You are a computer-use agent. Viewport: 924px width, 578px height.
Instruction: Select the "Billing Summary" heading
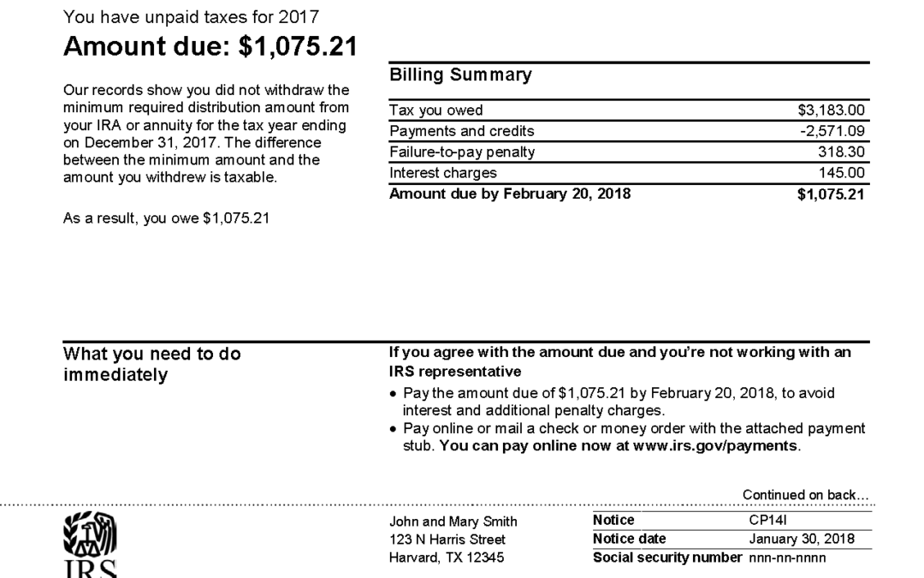(x=459, y=75)
